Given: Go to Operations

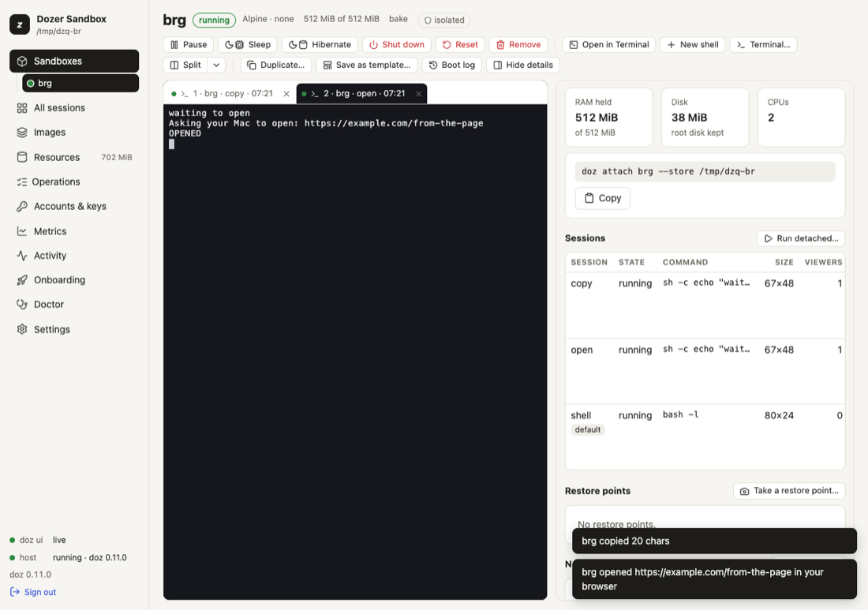Looking at the screenshot, I should (x=74, y=182).
